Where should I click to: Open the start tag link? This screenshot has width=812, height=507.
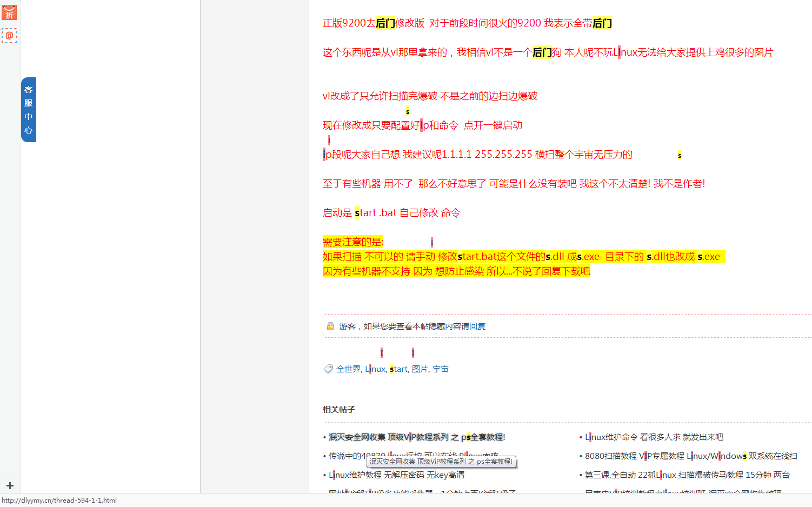(x=398, y=369)
